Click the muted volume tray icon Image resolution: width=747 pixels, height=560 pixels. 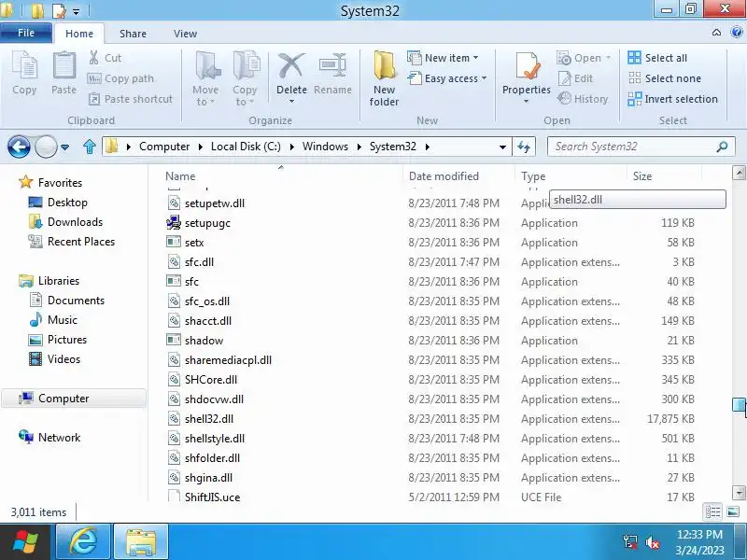[652, 542]
